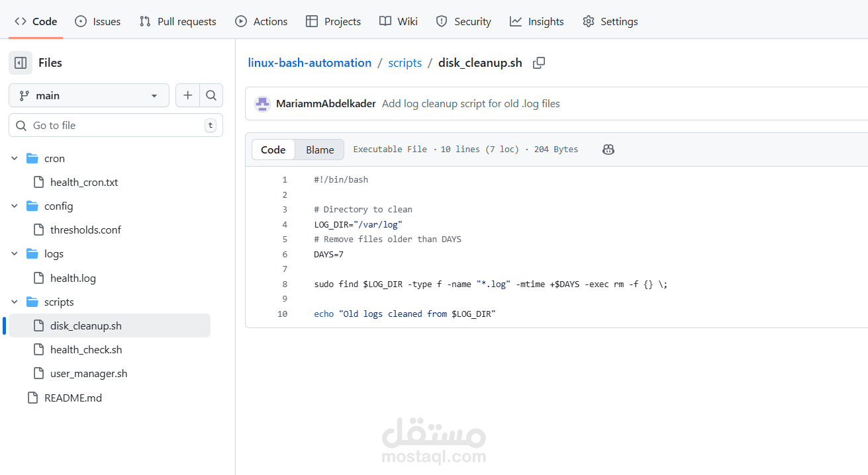This screenshot has height=475, width=868.
Task: Collapse the file tree side panel icon
Action: coord(21,63)
